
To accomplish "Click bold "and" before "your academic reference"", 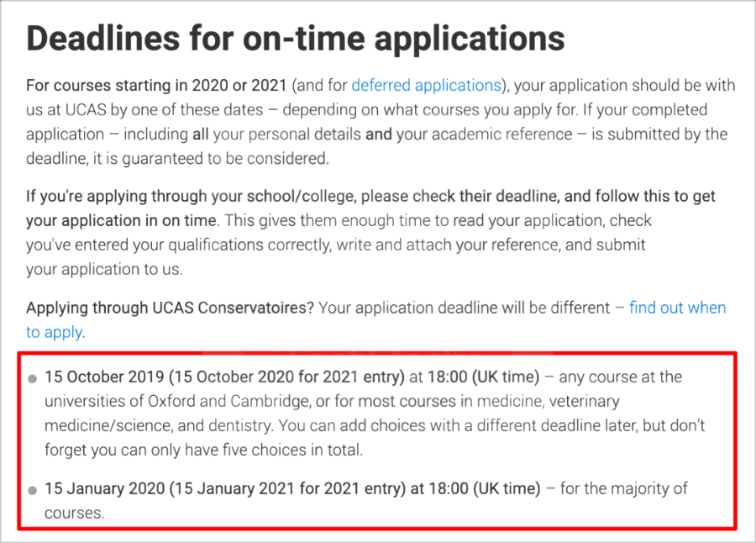I will 379,134.
